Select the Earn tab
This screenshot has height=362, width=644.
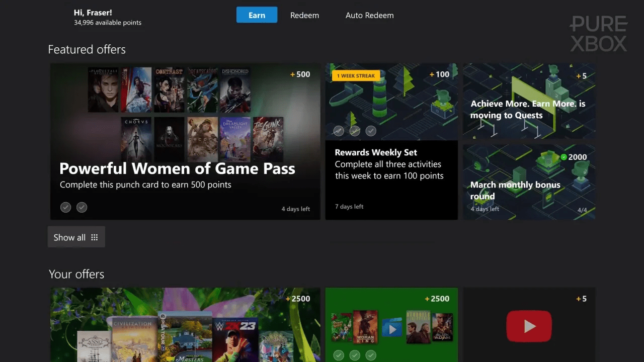tap(257, 15)
